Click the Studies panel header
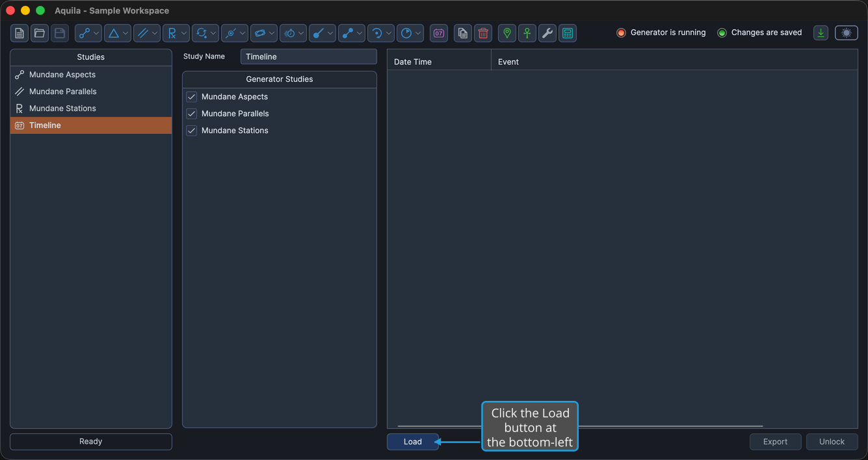Viewport: 868px width, 460px height. click(91, 57)
